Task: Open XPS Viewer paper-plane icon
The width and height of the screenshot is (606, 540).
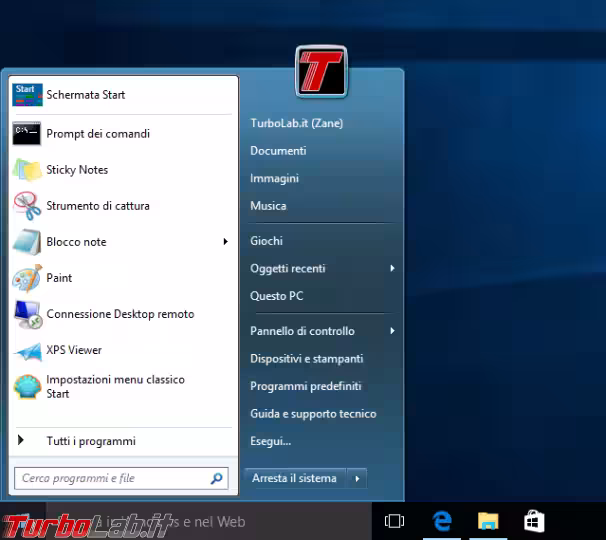Action: (x=28, y=351)
